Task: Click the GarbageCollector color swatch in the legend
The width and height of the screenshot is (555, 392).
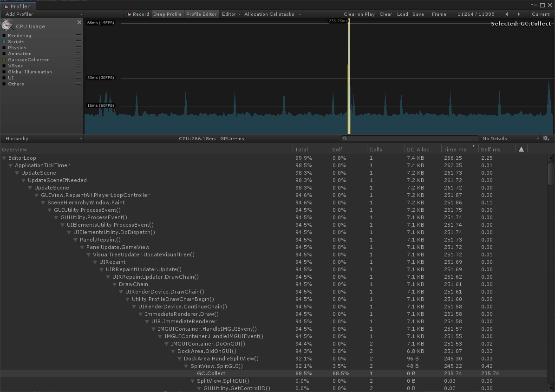Action: 3,59
